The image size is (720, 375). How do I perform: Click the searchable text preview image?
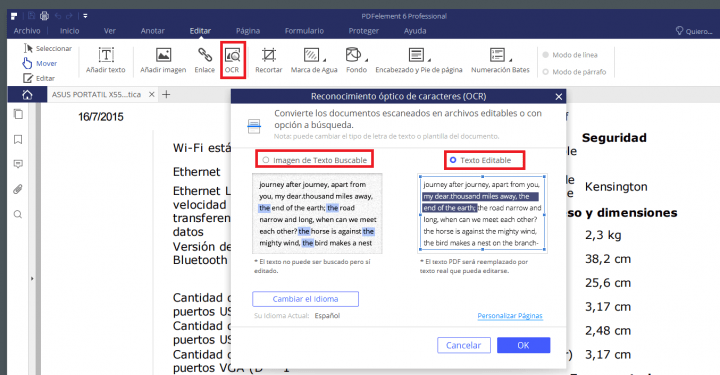pos(317,213)
